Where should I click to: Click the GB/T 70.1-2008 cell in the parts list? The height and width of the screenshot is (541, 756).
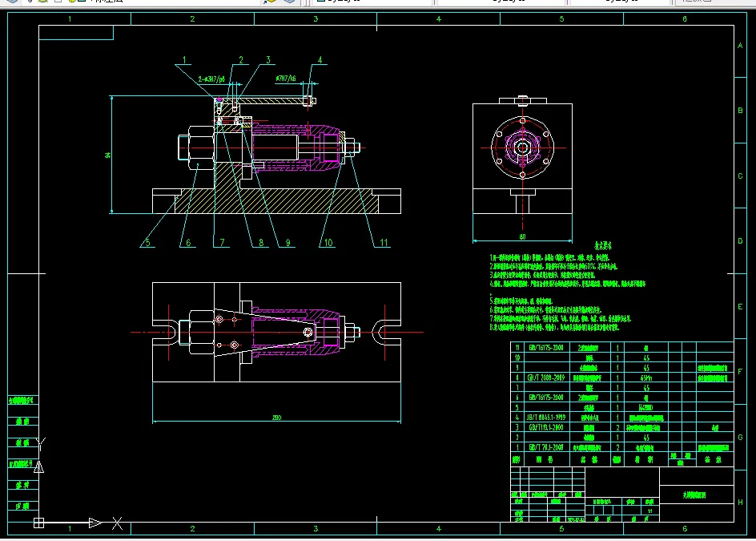point(546,447)
